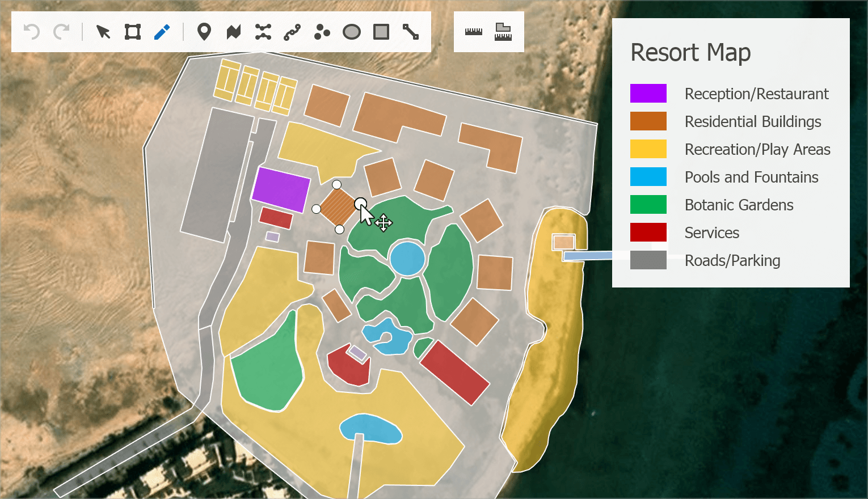Select the ellipse drawing tool
The image size is (868, 499).
[x=352, y=32]
